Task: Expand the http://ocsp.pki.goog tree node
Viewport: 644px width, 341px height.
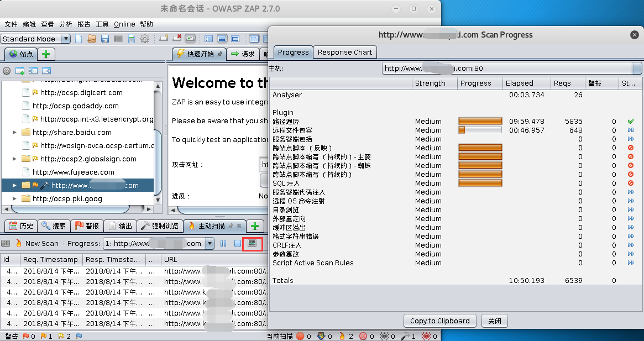Action: coord(14,198)
